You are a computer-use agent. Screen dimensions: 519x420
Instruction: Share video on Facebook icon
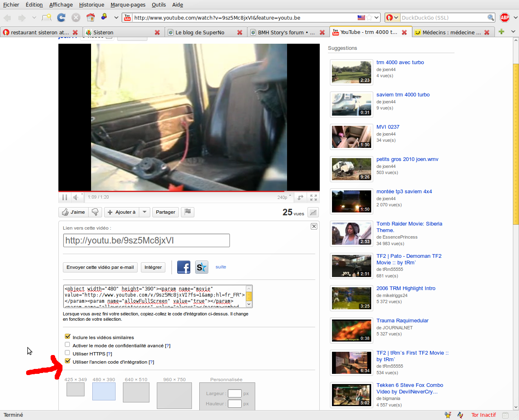[183, 267]
